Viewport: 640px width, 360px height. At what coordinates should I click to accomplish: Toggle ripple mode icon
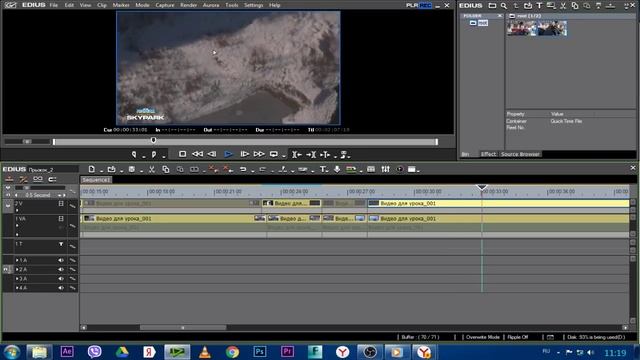(x=24, y=179)
